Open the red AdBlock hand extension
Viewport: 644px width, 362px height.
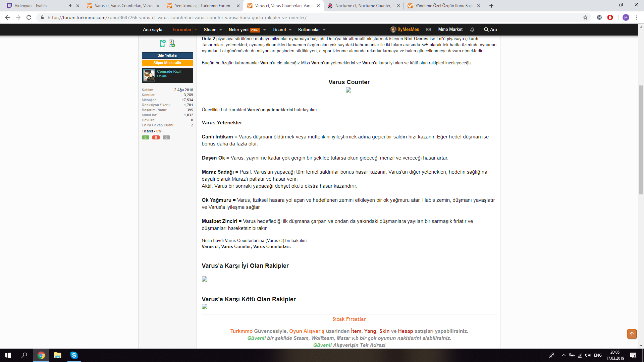coord(610,17)
